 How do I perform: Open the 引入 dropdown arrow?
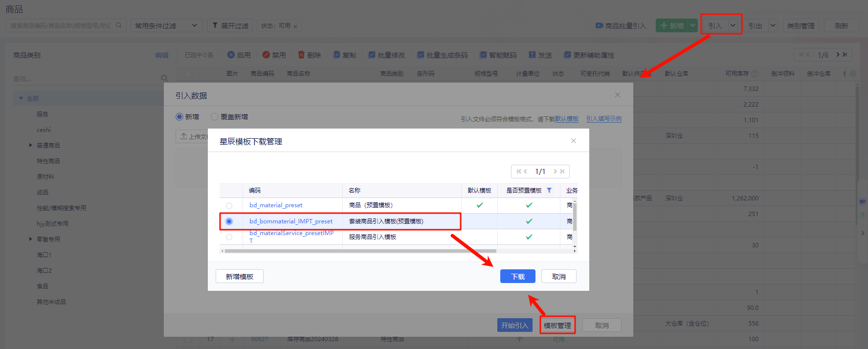[733, 25]
